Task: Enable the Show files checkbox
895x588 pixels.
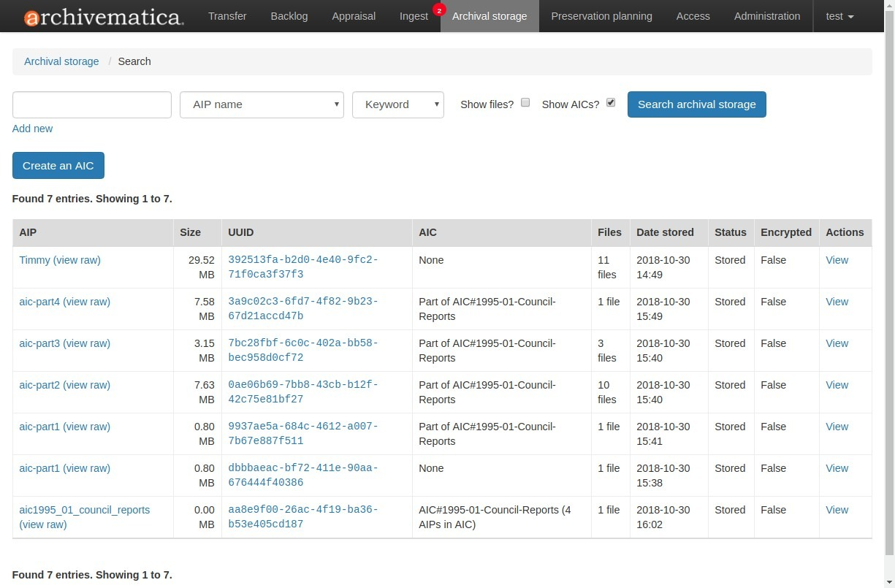Action: [x=525, y=103]
